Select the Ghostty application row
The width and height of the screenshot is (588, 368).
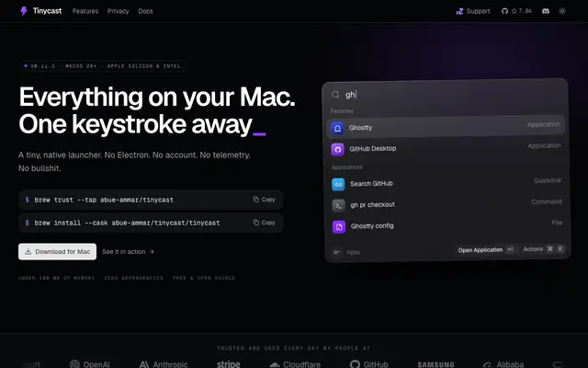click(446, 127)
